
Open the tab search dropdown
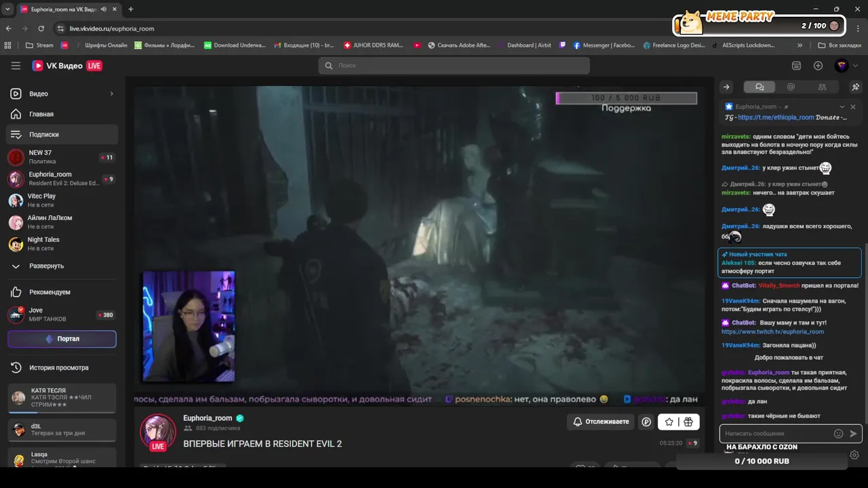pyautogui.click(x=7, y=9)
